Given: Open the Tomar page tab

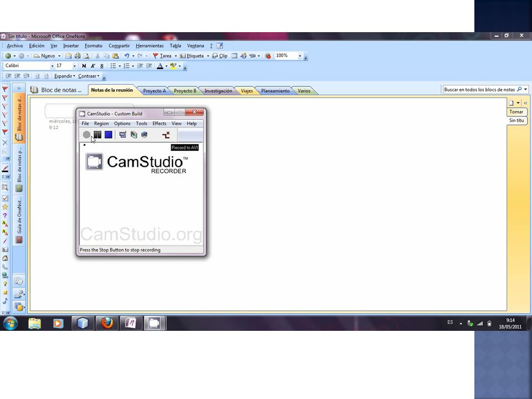Looking at the screenshot, I should click(516, 111).
